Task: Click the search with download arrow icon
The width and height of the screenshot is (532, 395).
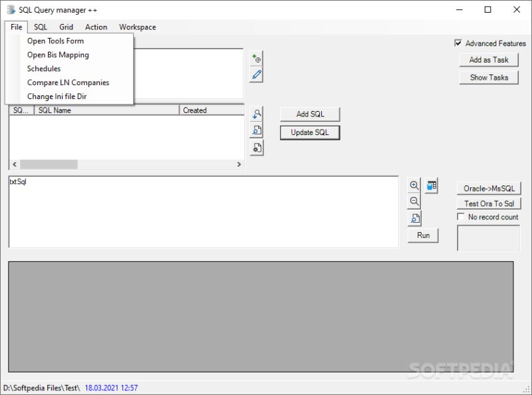Action: click(257, 113)
